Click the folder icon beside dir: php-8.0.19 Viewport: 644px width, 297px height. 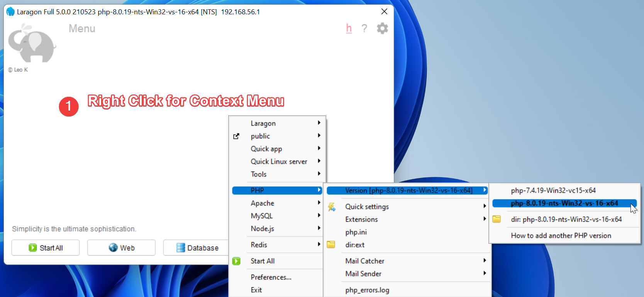point(497,219)
